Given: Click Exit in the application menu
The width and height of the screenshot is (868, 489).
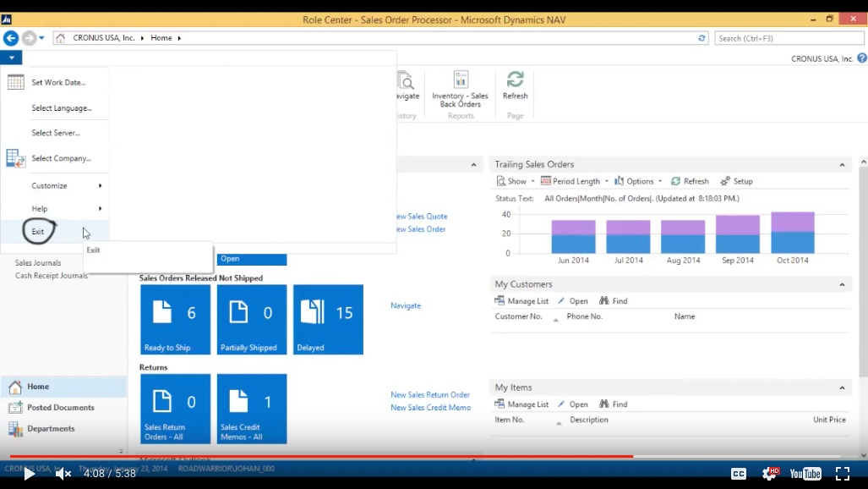Looking at the screenshot, I should 38,231.
